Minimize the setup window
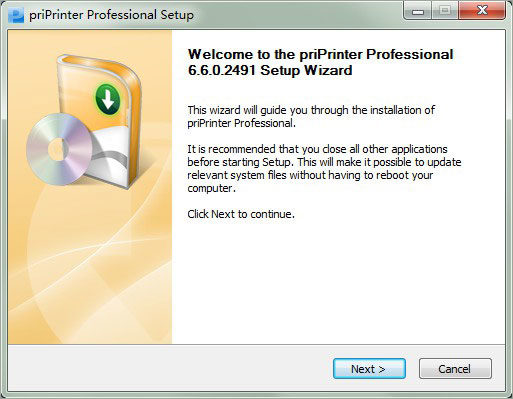This screenshot has width=513, height=399. 418,11
